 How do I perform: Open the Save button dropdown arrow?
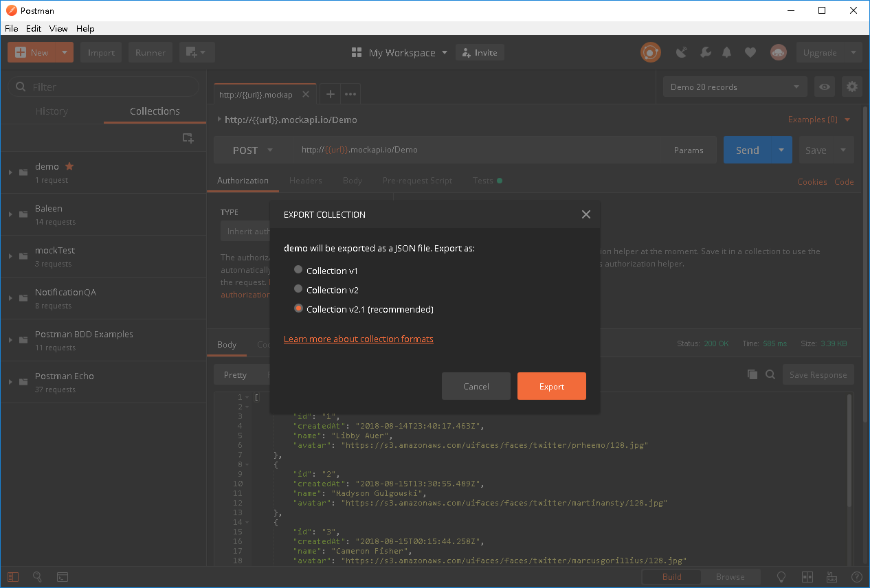coord(843,150)
